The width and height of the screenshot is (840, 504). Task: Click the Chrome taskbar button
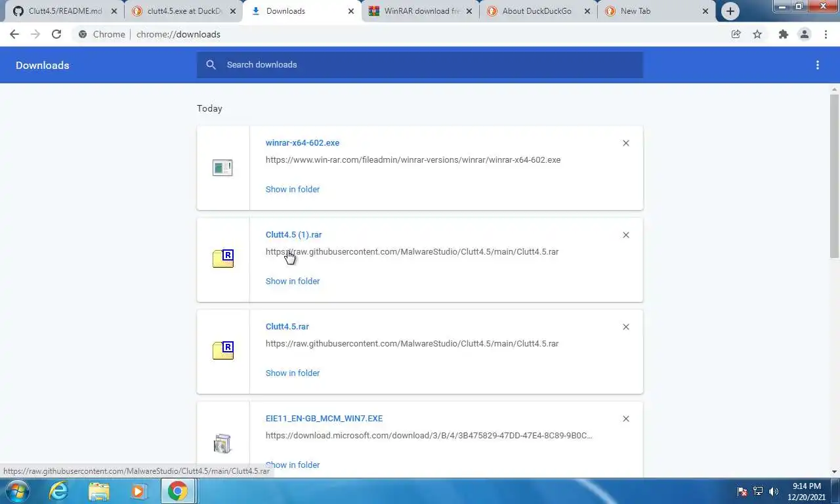(177, 491)
